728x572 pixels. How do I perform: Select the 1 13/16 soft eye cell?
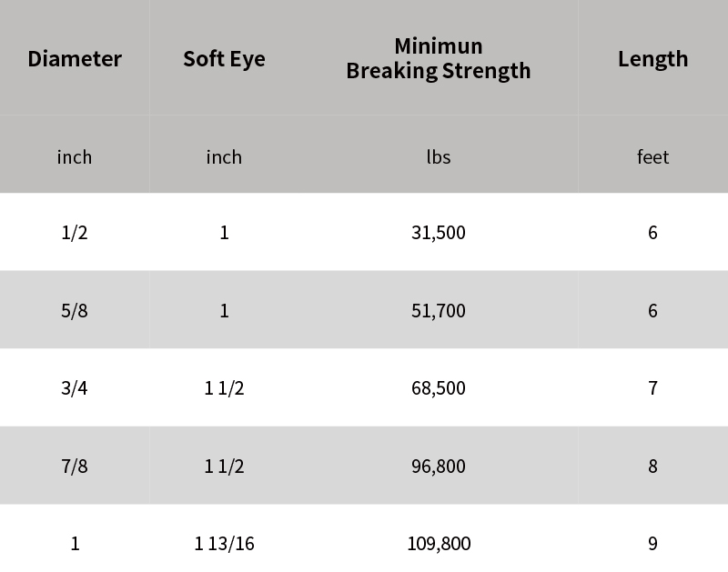[224, 543]
